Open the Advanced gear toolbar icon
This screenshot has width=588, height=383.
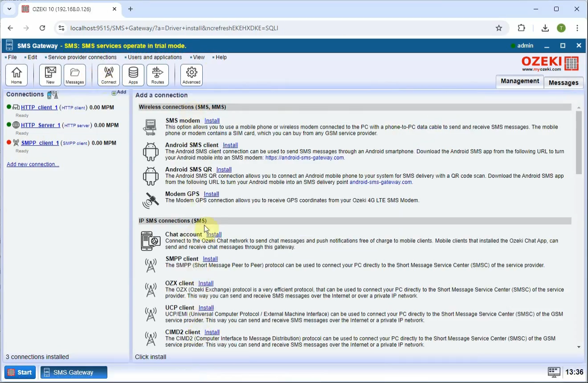192,75
